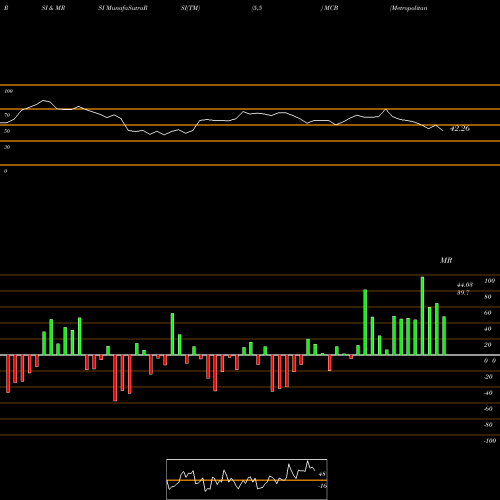Click the positive 60 label on the MR axis
The height and width of the screenshot is (500, 500).
pos(487,313)
